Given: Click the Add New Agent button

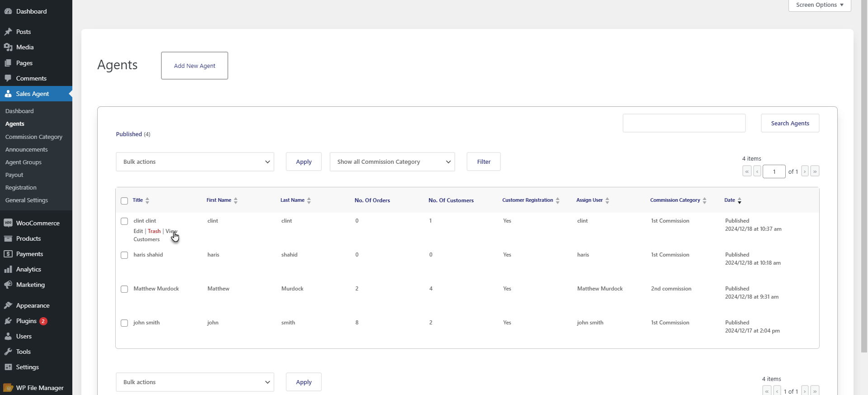Looking at the screenshot, I should 194,66.
